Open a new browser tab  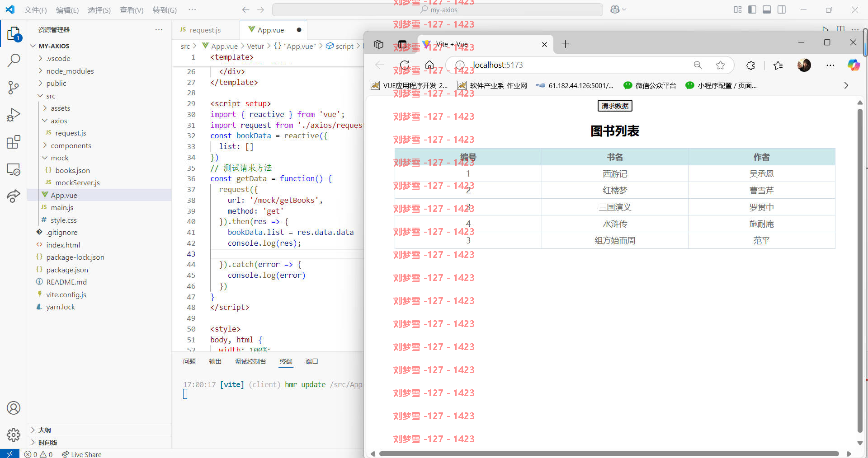[565, 44]
